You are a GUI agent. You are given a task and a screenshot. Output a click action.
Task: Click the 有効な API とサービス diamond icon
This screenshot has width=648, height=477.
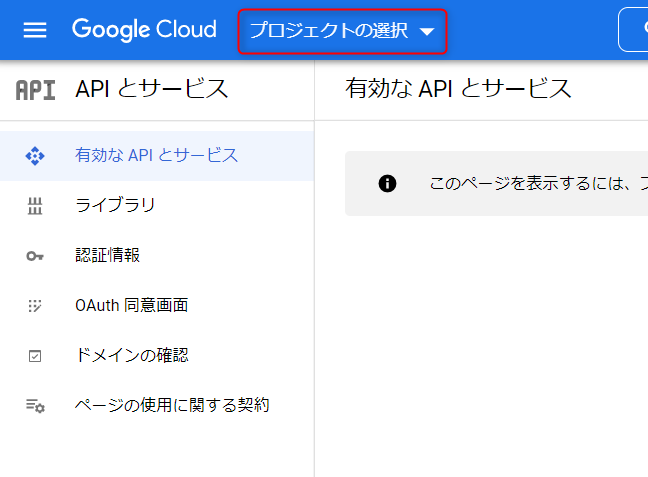35,156
